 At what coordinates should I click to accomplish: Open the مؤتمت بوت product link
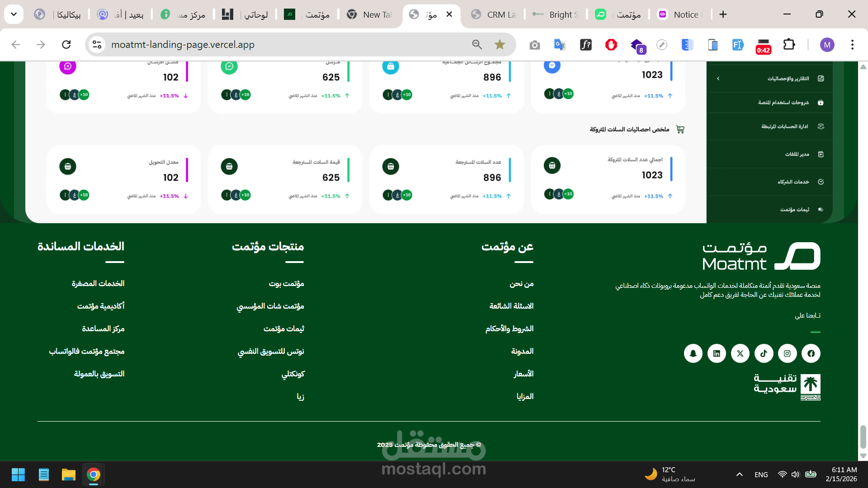(286, 283)
